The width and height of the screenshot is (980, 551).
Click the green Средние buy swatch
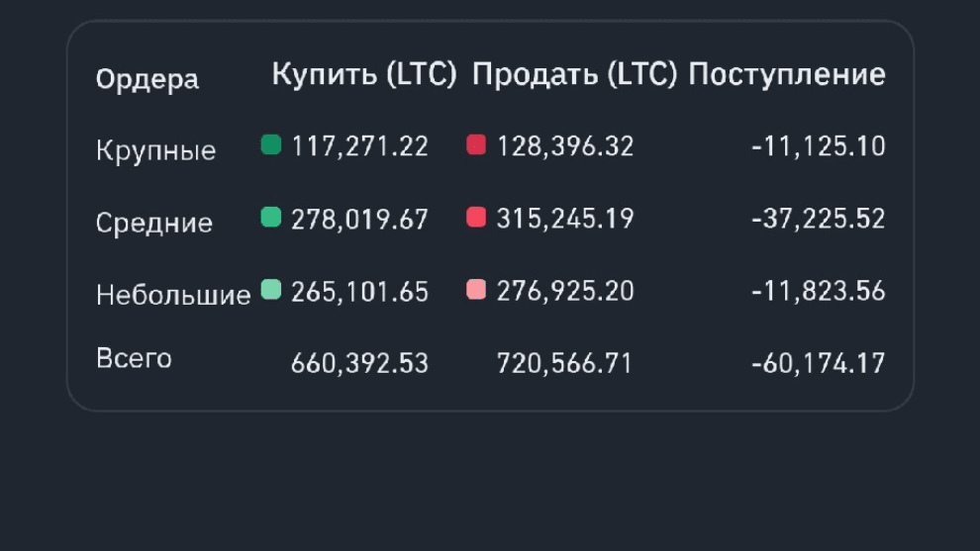tap(270, 218)
